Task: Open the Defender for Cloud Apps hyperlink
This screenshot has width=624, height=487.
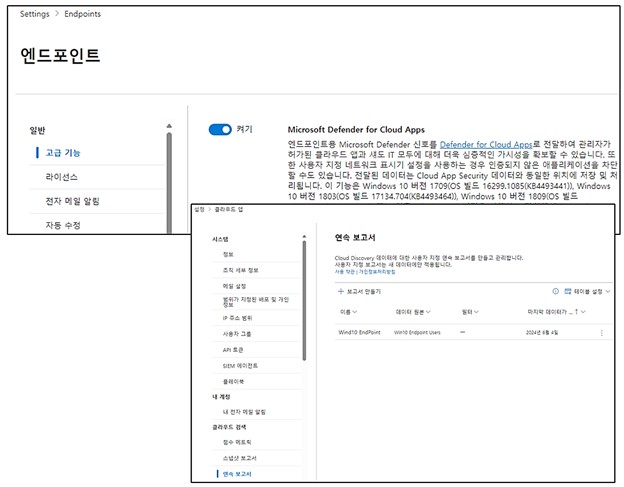Action: [486, 144]
